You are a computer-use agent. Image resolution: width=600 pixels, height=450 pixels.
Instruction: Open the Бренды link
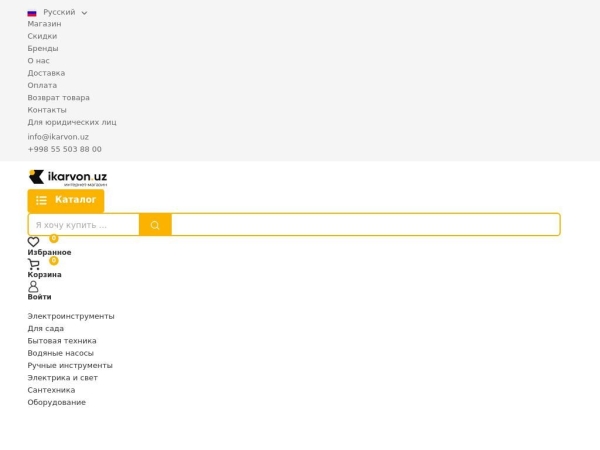point(43,48)
